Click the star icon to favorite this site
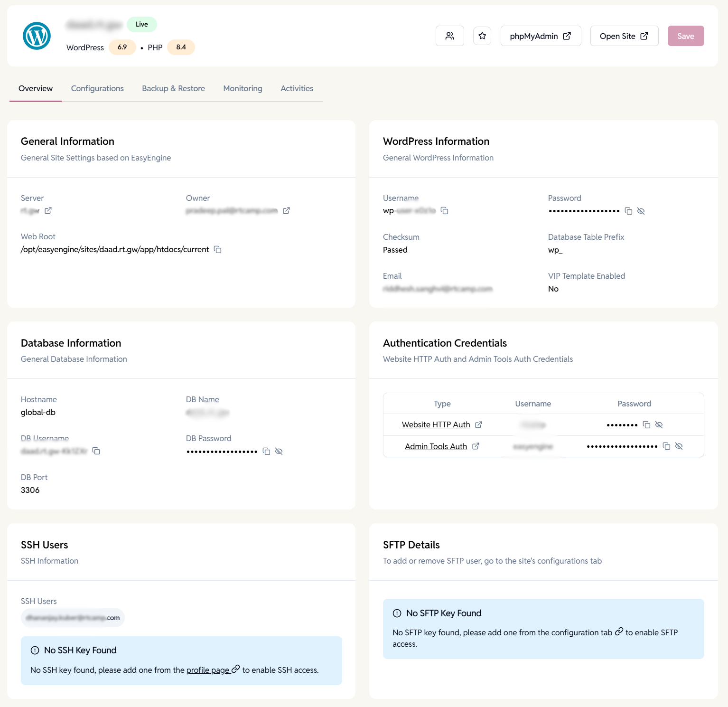Image resolution: width=728 pixels, height=707 pixels. click(x=482, y=36)
